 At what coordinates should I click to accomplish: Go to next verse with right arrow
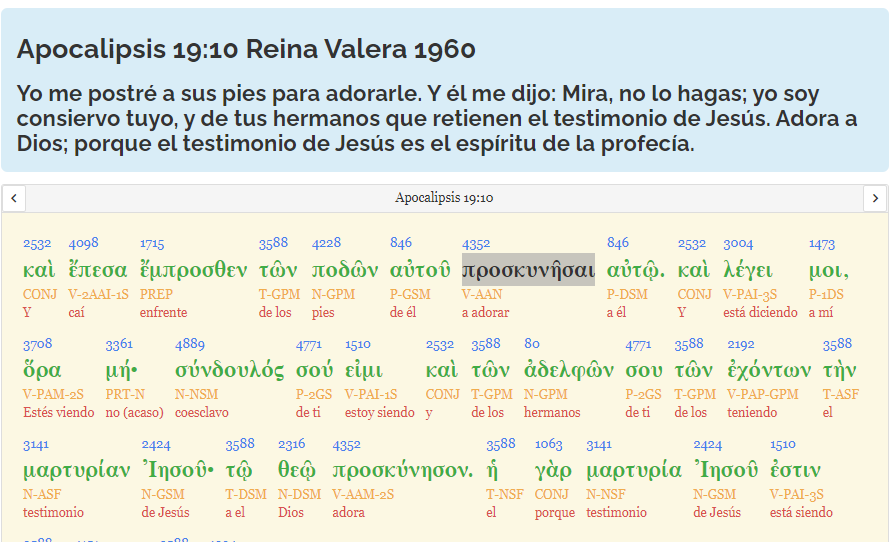pyautogui.click(x=875, y=198)
